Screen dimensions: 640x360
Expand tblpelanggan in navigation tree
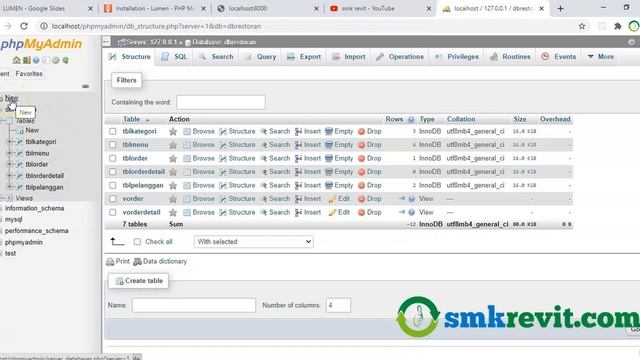coord(9,187)
